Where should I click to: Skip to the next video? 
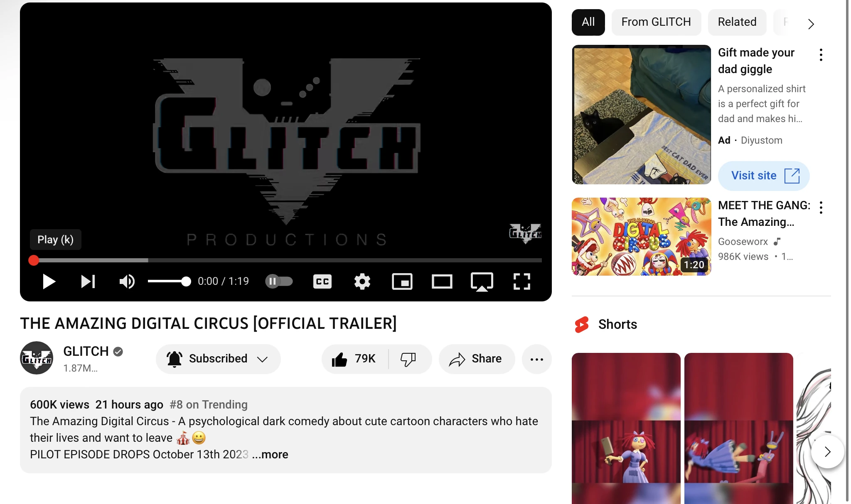[88, 281]
